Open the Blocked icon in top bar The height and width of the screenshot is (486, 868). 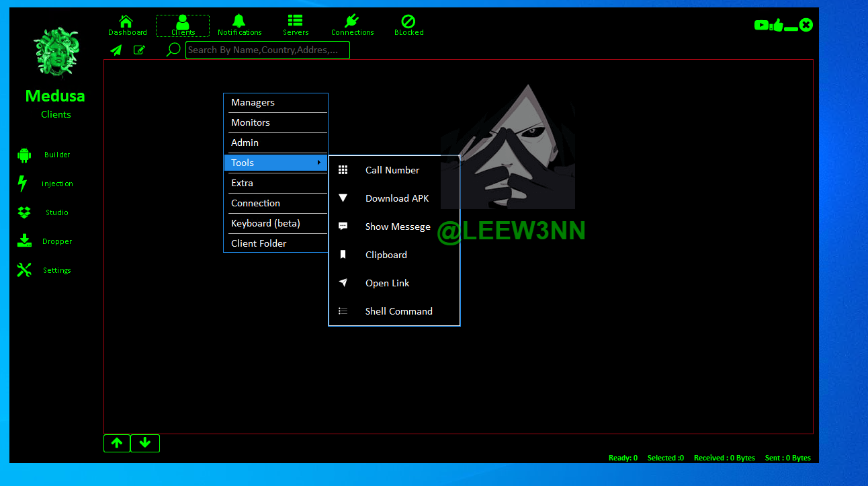point(408,22)
